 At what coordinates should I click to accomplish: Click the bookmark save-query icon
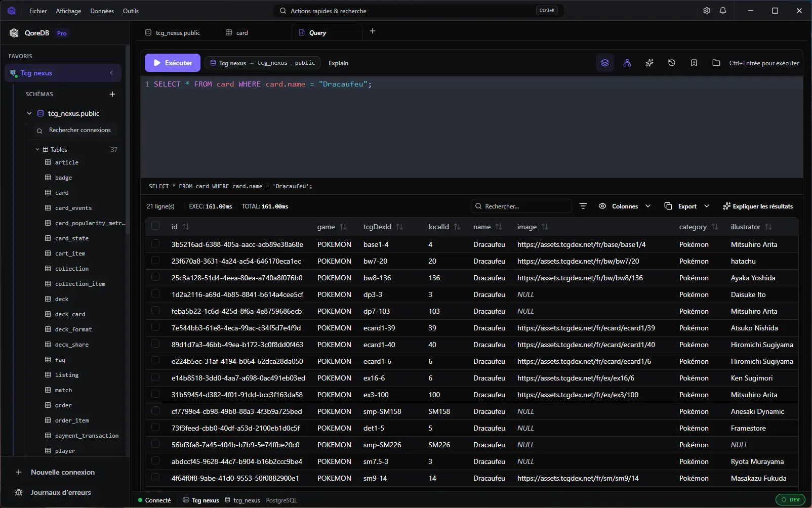click(694, 63)
